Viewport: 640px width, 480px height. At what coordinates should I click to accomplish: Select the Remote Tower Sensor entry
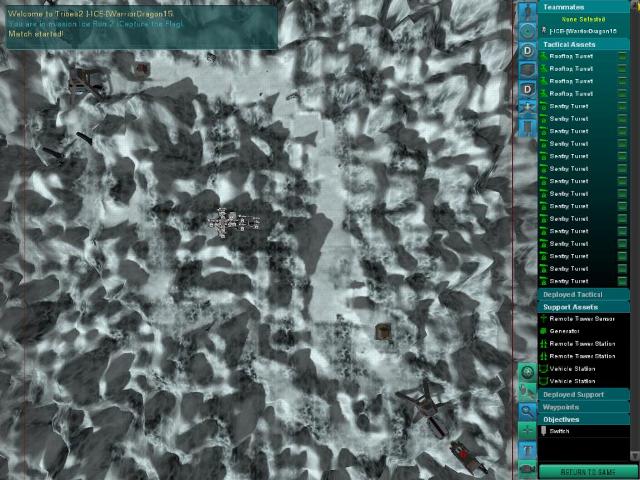tap(582, 319)
